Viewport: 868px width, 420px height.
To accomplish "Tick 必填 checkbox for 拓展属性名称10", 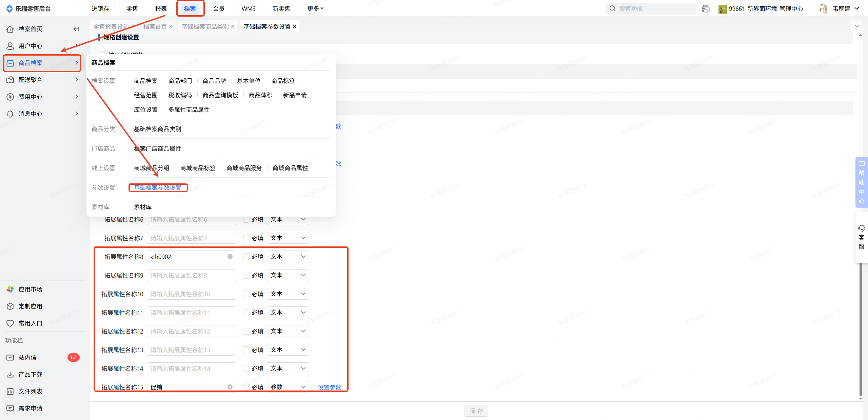I will pyautogui.click(x=246, y=294).
